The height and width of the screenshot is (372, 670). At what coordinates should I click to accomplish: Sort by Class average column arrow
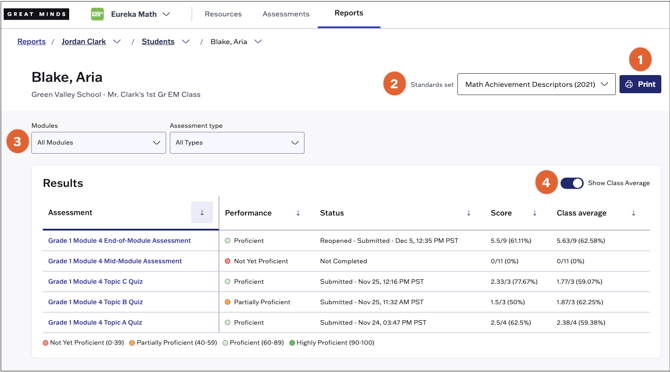tap(633, 213)
